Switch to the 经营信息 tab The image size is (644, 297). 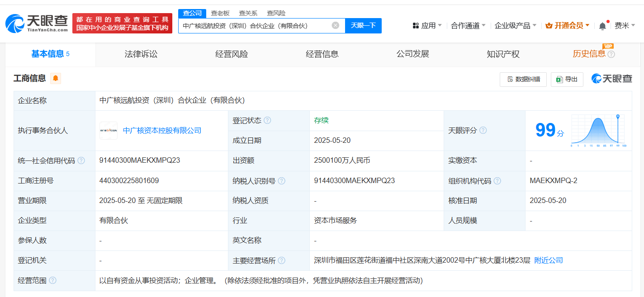pos(322,54)
